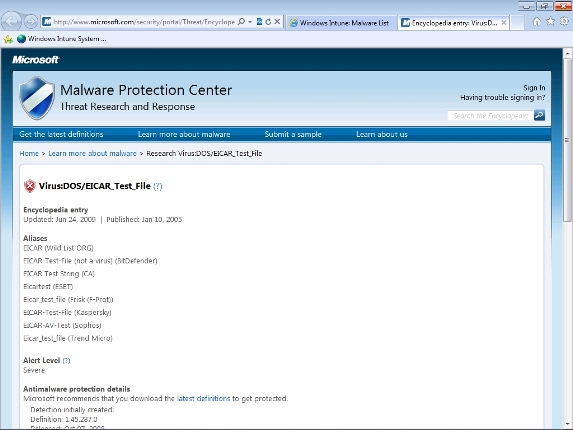Click the scrollbar up arrow

point(567,54)
